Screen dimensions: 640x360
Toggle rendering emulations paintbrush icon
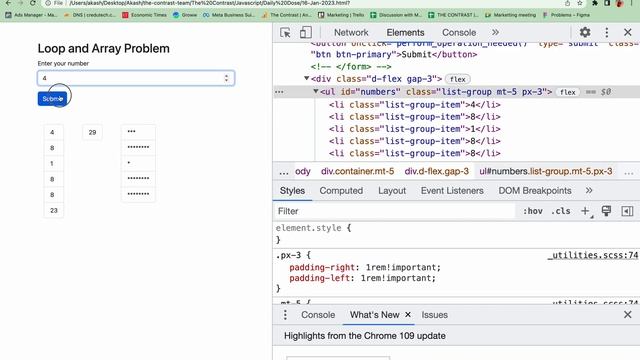point(606,211)
